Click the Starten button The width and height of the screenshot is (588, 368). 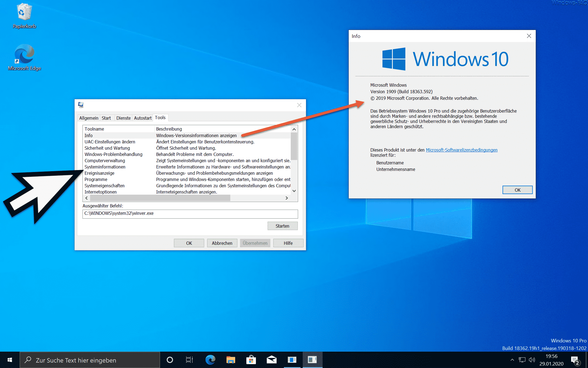[x=282, y=226]
